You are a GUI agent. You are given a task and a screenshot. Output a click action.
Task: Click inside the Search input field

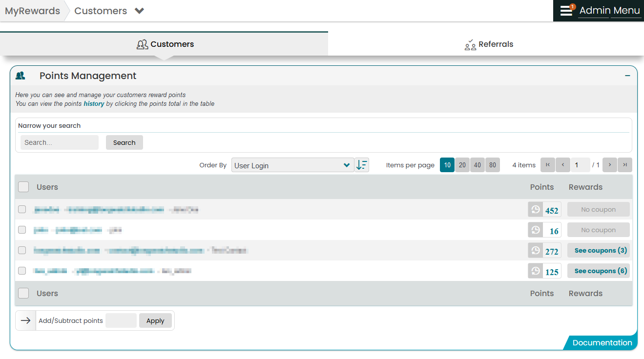(59, 142)
